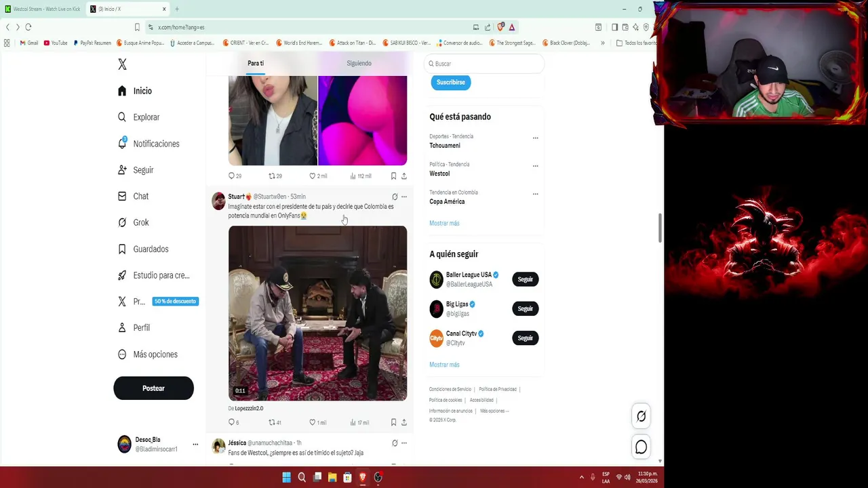This screenshot has width=868, height=488.
Task: Click the Suscribirse button
Action: coord(451,82)
